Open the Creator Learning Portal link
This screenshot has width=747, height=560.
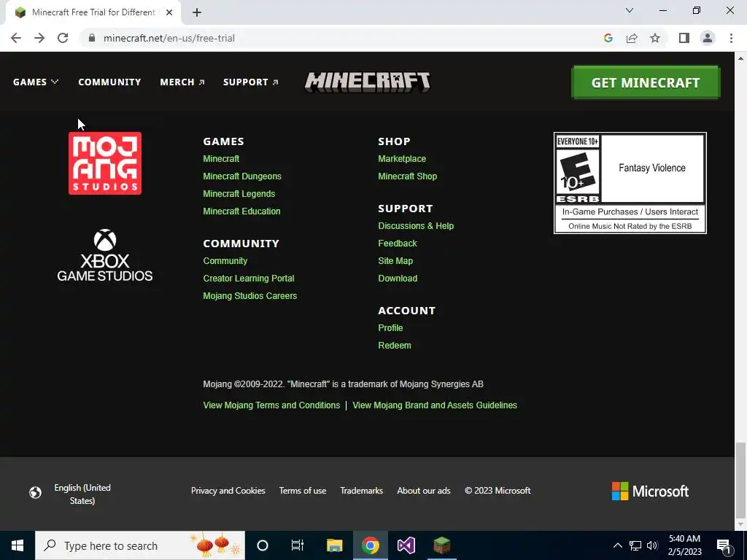click(x=249, y=278)
